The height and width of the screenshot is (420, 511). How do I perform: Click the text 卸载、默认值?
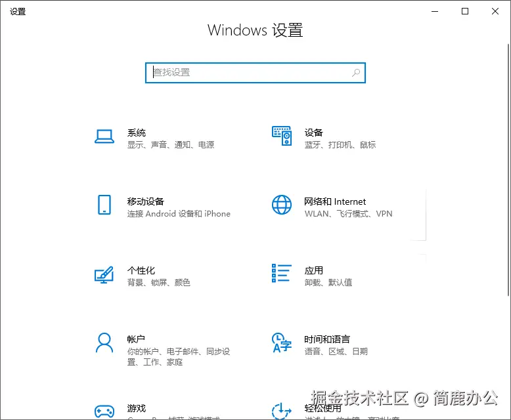[x=328, y=282]
